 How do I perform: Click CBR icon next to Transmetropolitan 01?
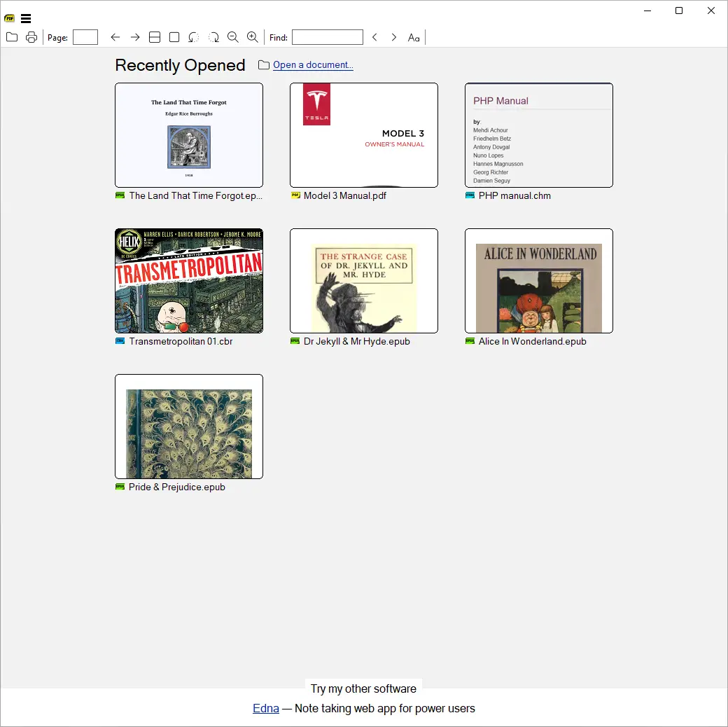pos(120,341)
